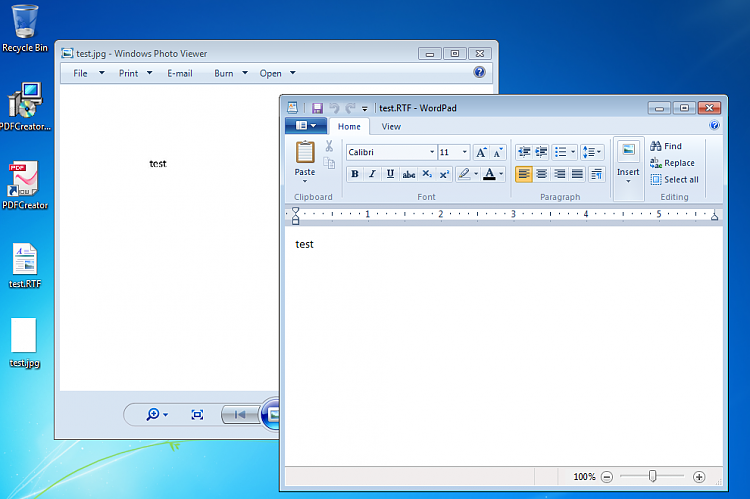The height and width of the screenshot is (499, 750).
Task: Go to the previous photo in Photo Viewer
Action: [240, 414]
